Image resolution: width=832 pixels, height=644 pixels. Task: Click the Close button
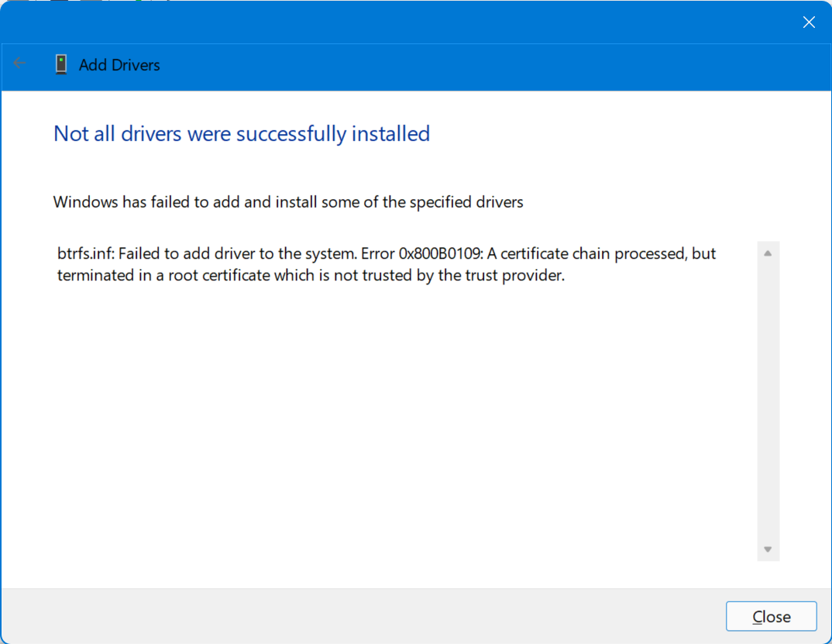(771, 616)
